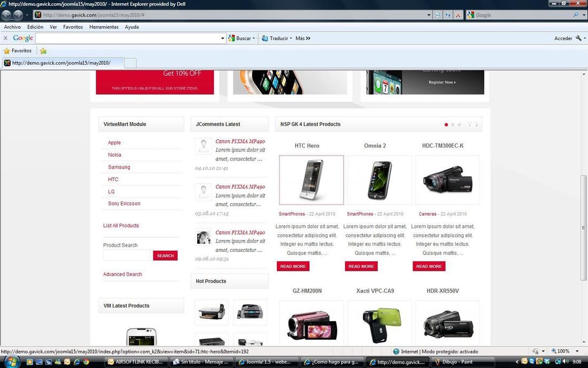Open the Favoritos menu in menu bar
588x368 pixels.
point(73,27)
